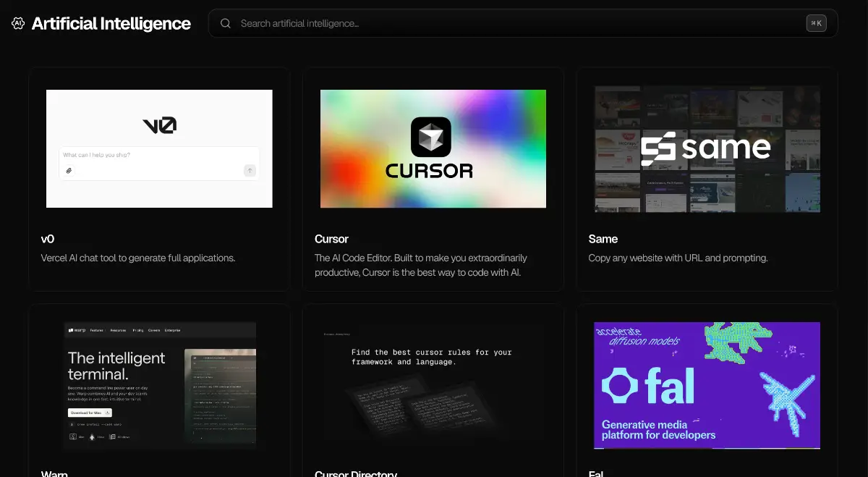Open the Artificial Intelligence heading link

tap(111, 23)
